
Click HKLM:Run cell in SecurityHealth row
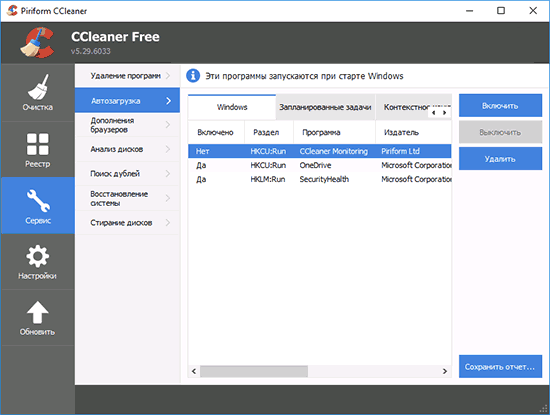tap(268, 179)
